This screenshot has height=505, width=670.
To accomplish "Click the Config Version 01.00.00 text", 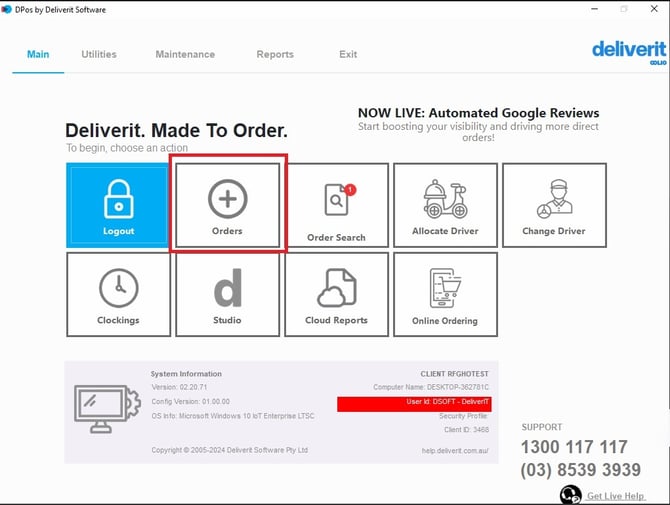I will 191,402.
